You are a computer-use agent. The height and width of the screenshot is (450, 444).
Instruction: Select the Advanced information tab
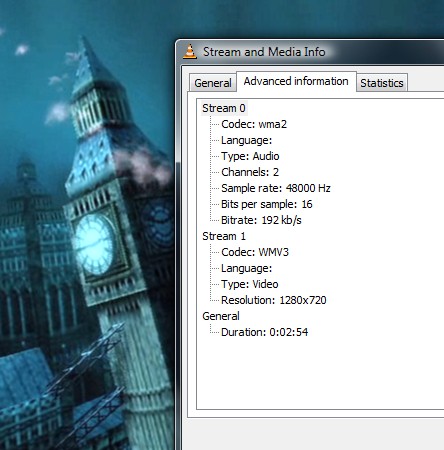296,81
